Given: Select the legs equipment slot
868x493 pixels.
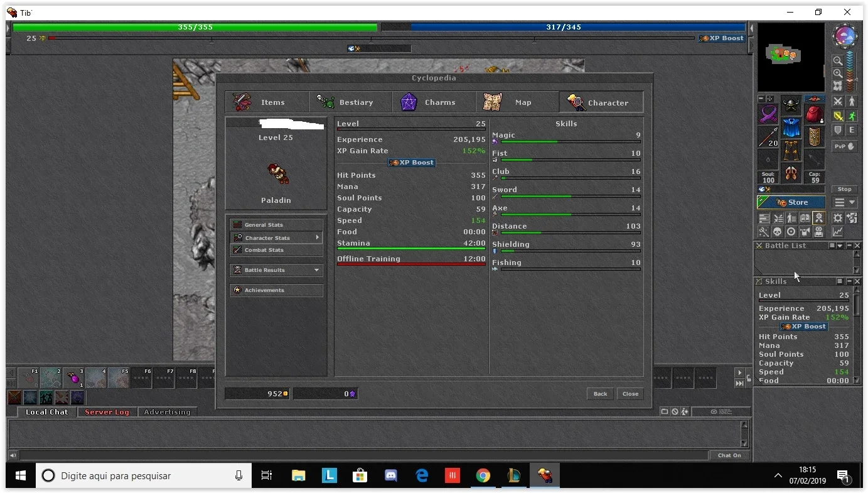Looking at the screenshot, I should 791,151.
